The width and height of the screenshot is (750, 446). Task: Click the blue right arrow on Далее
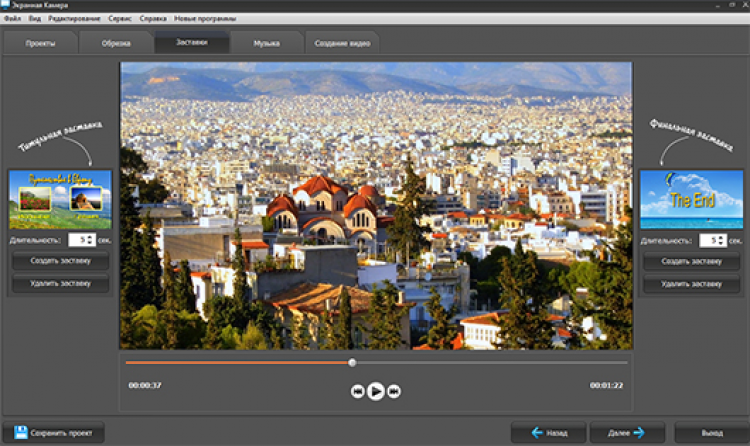(638, 433)
